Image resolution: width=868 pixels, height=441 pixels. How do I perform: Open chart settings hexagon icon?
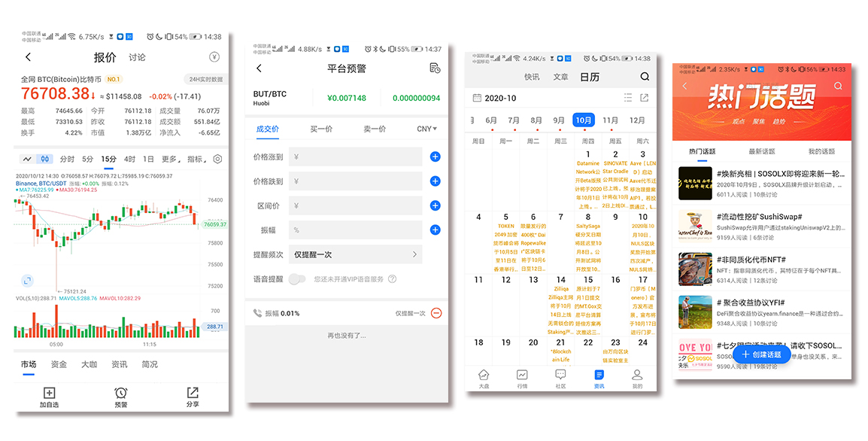click(x=217, y=159)
